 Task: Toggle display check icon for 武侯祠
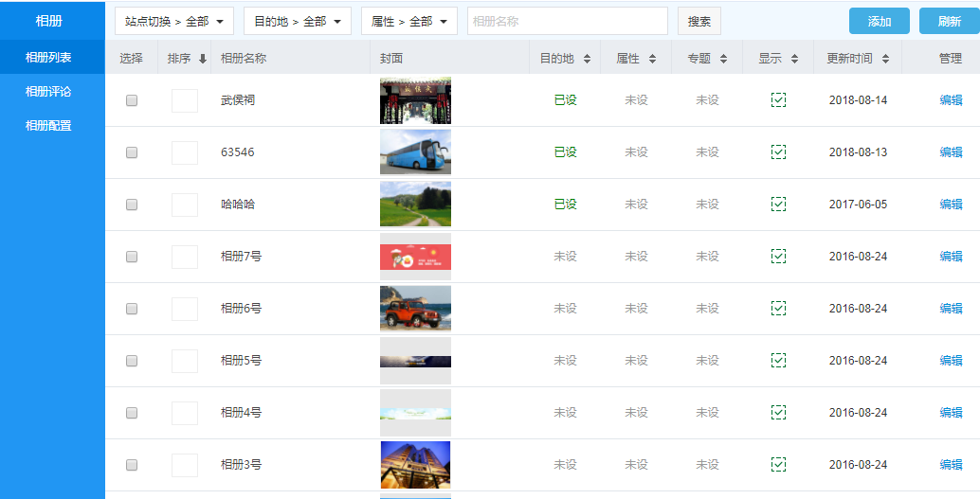[778, 100]
